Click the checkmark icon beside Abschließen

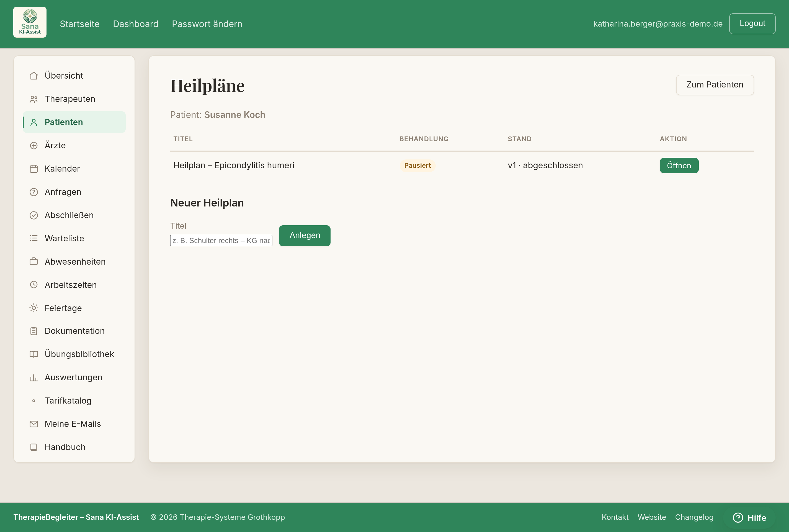33,215
